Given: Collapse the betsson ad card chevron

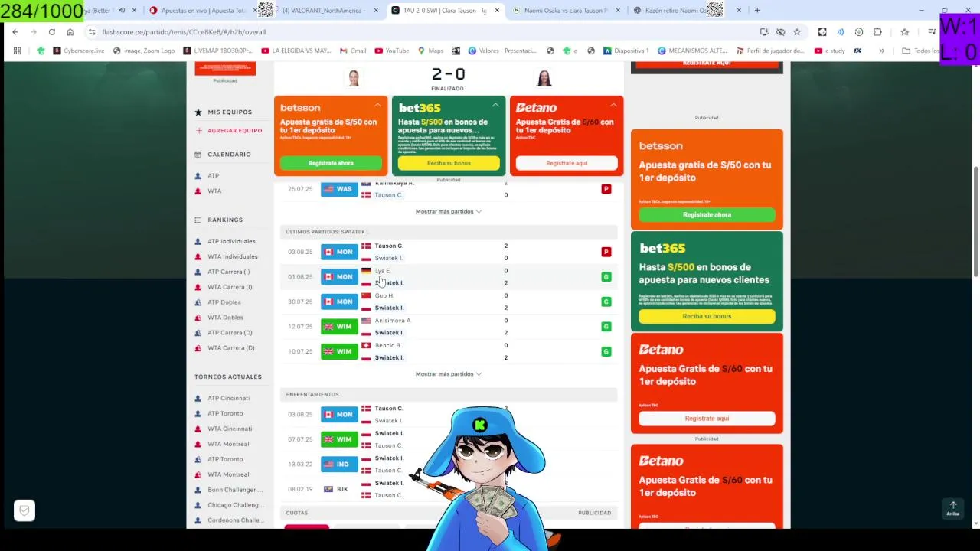Looking at the screenshot, I should tap(377, 105).
